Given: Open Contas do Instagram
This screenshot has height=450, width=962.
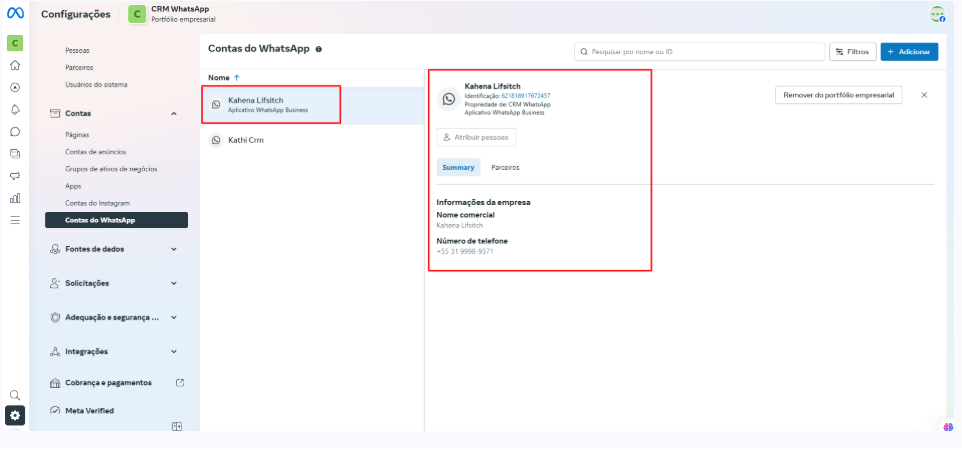Looking at the screenshot, I should click(98, 203).
